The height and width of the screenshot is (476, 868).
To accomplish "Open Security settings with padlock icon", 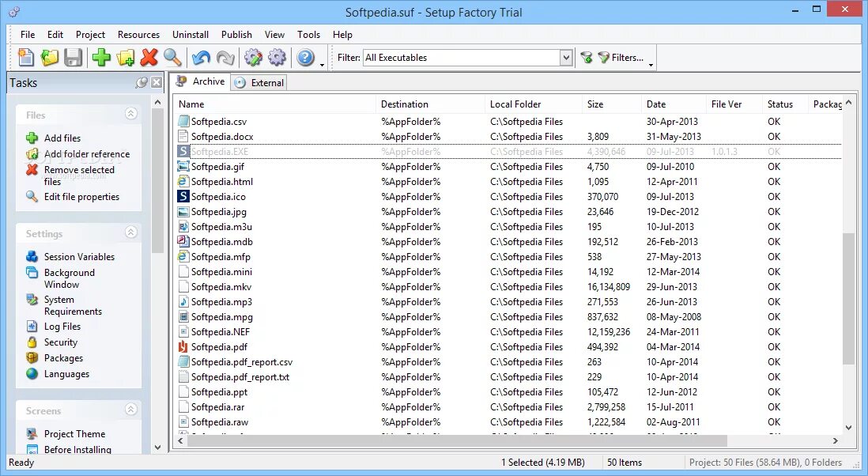I will (60, 342).
